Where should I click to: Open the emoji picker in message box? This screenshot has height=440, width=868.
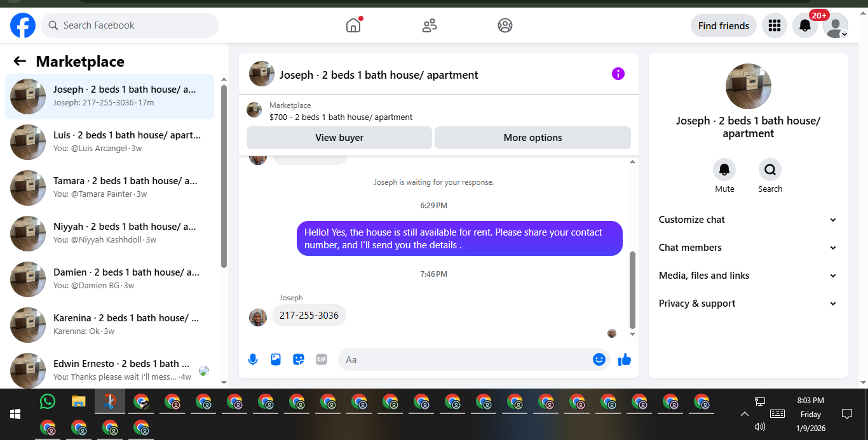599,359
